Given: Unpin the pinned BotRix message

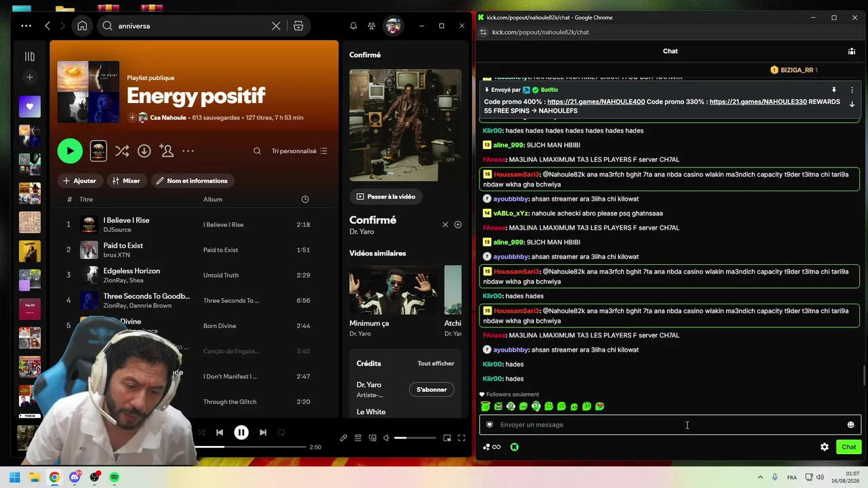Looking at the screenshot, I should click(834, 90).
